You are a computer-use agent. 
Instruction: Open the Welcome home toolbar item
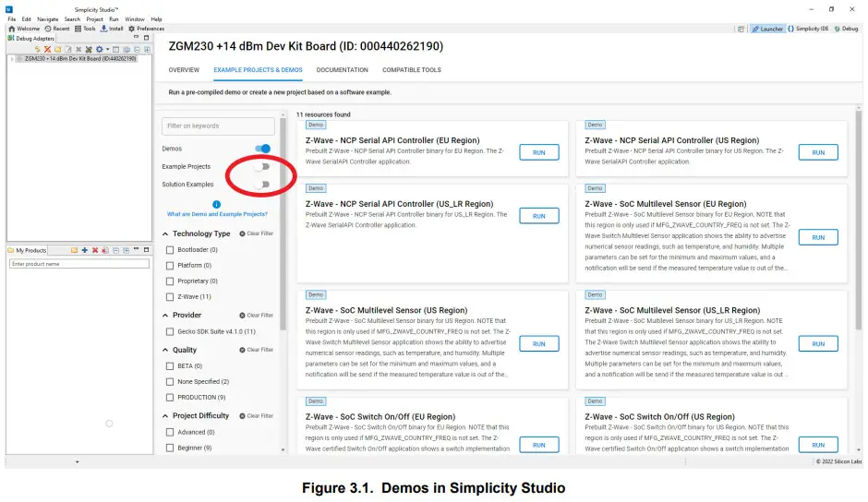tap(24, 29)
